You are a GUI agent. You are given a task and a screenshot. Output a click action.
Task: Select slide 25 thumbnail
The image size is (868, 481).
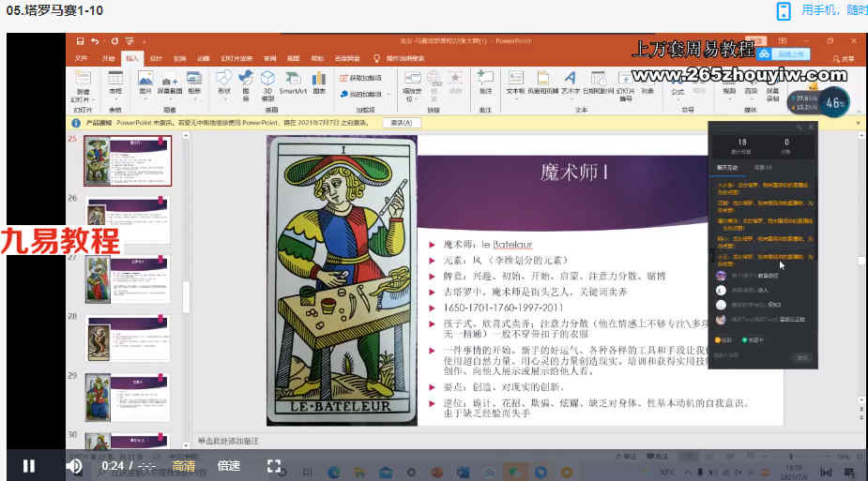click(x=128, y=161)
